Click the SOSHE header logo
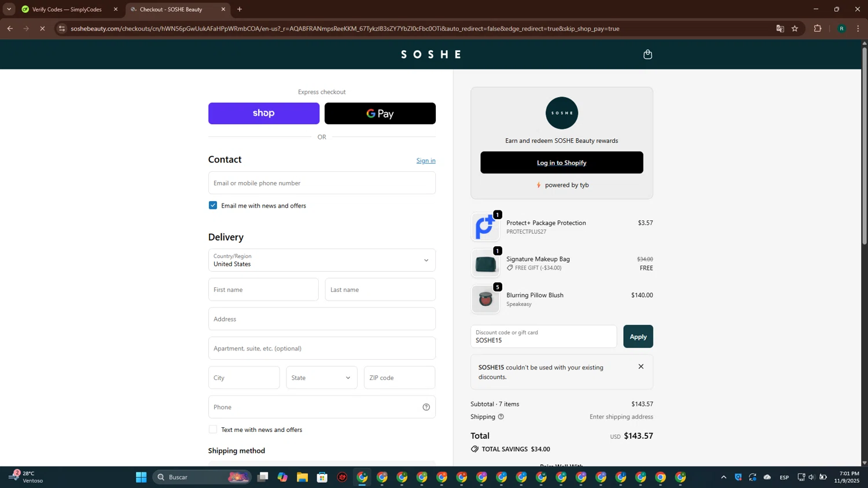This screenshot has width=868, height=488. 432,54
